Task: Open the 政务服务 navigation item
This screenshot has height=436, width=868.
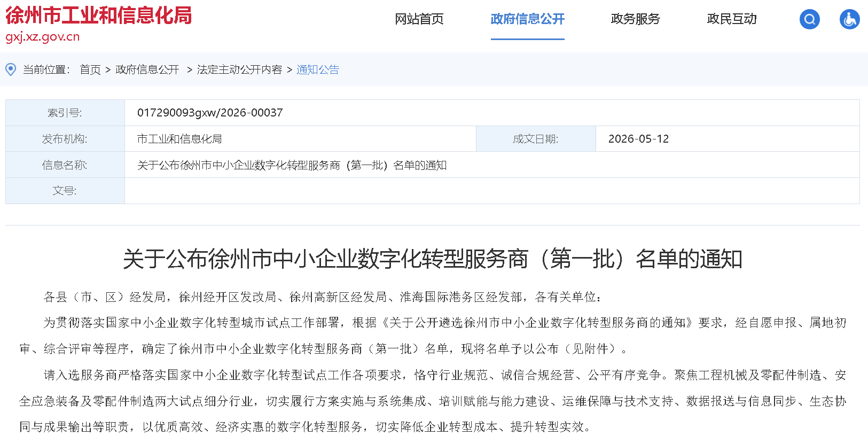Action: (x=636, y=19)
